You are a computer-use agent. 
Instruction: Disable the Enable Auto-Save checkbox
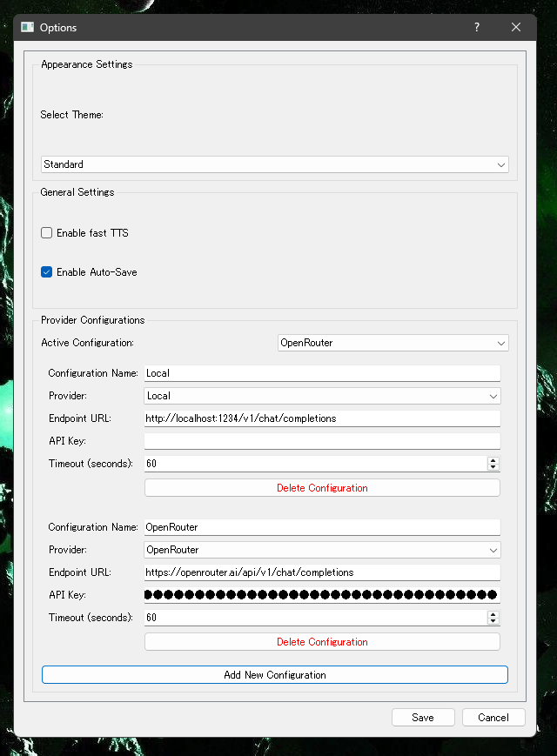pyautogui.click(x=47, y=272)
